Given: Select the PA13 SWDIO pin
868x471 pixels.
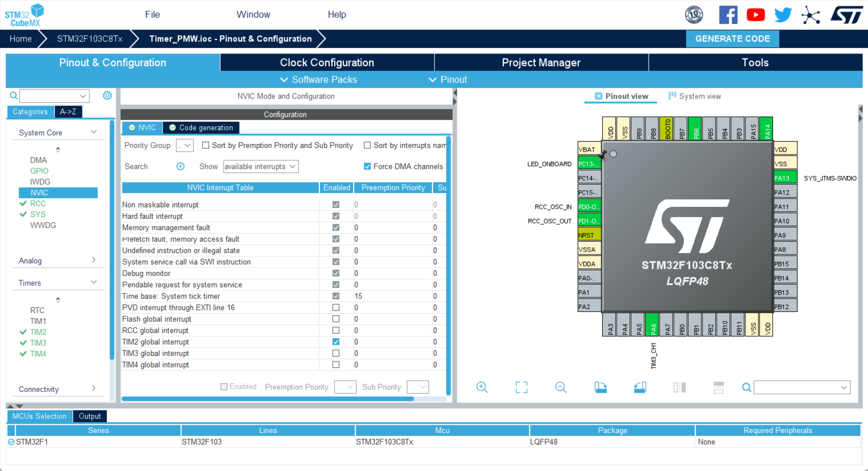Looking at the screenshot, I should [785, 178].
